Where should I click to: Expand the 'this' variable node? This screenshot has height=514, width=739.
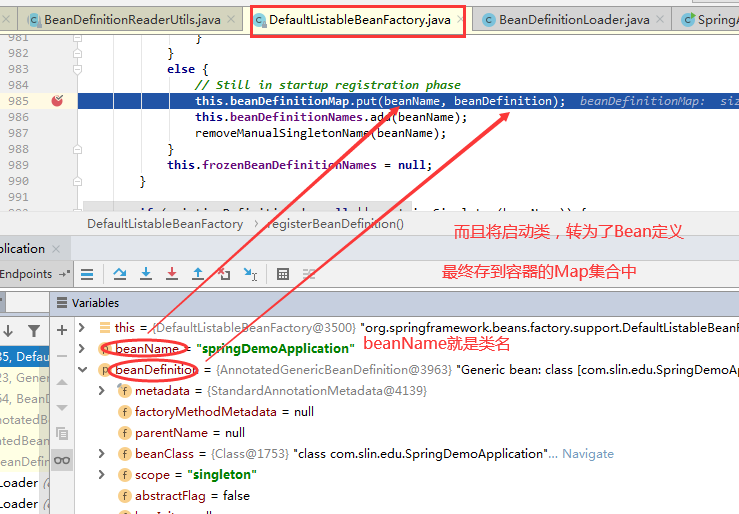pos(82,327)
